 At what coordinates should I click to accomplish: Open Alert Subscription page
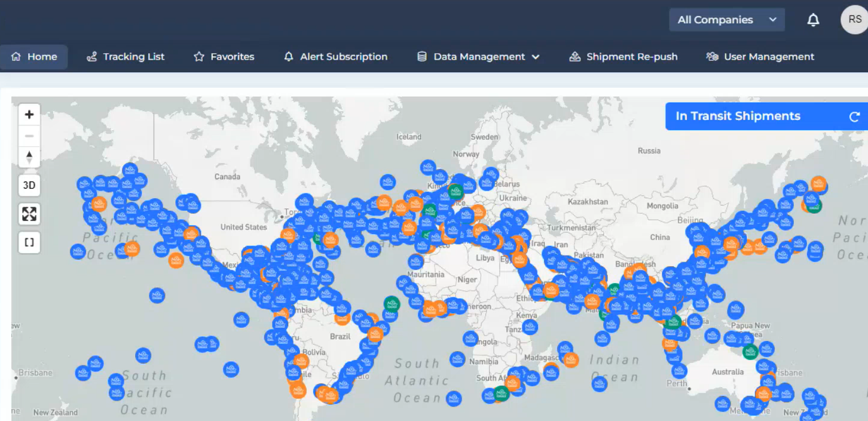[x=335, y=57]
